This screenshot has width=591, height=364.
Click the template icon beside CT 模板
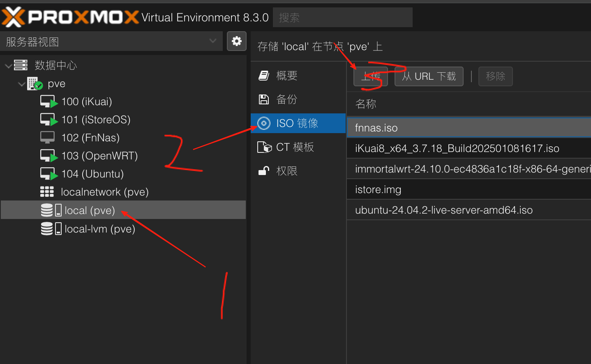[x=264, y=147]
